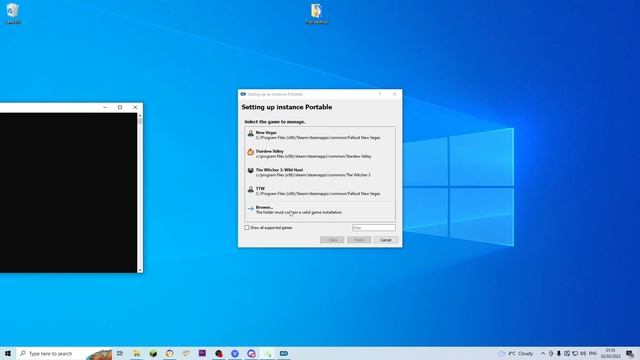Screen dimensions: 640x360
Task: Click the Stardew Valley chicken icon
Action: (x=251, y=152)
